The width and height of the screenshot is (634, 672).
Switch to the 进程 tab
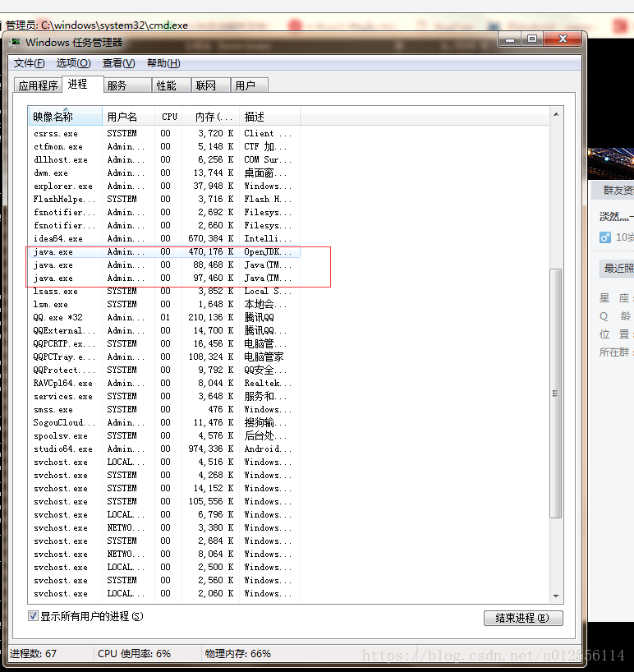82,84
